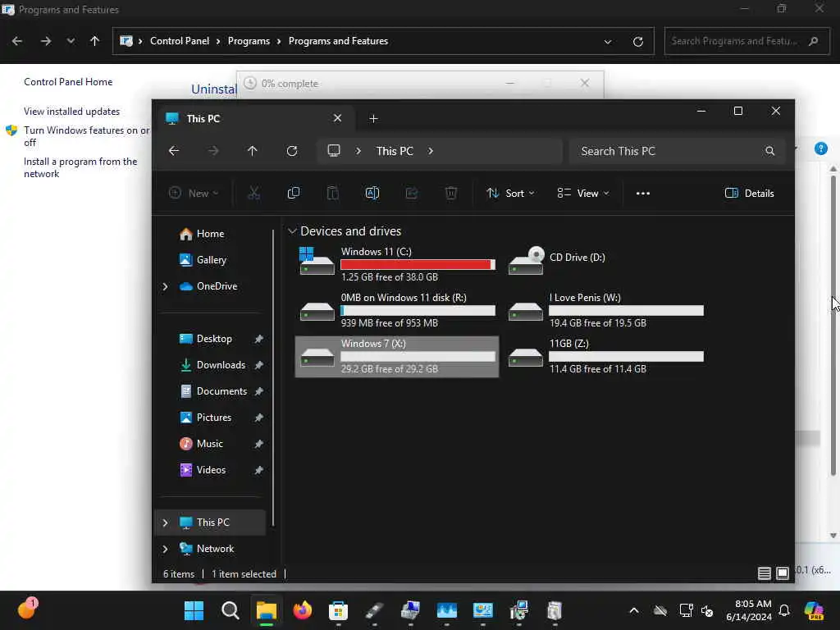Open Pictures quick access folder

pos(214,418)
